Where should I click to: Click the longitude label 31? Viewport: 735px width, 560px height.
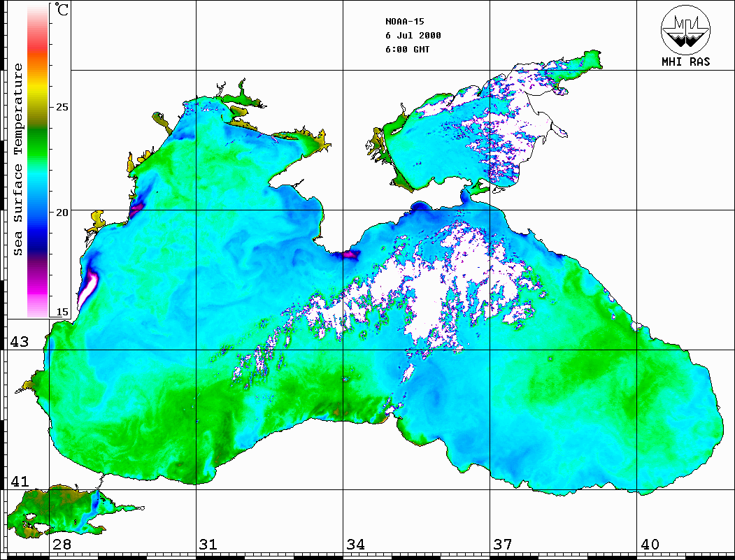[208, 545]
